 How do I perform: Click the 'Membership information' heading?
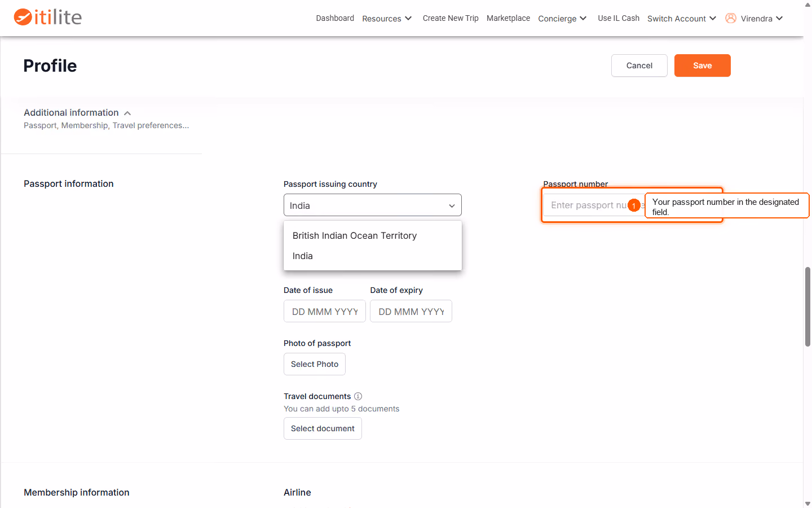coord(77,492)
